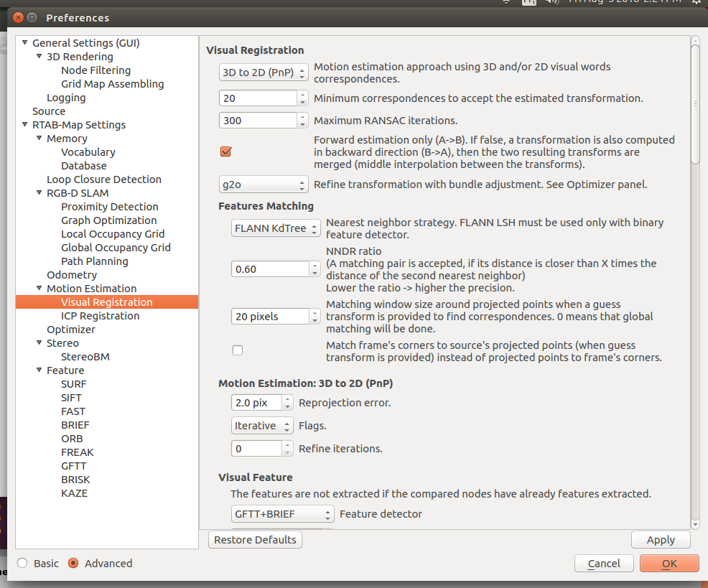Confirm settings with the OK button
Viewport: 708px width, 588px height.
click(x=669, y=564)
